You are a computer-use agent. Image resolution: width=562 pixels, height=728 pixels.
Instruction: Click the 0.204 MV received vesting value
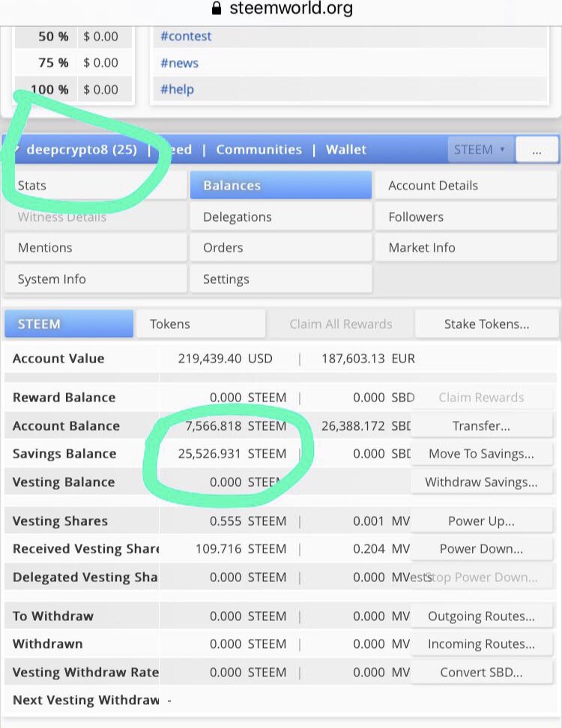(381, 549)
